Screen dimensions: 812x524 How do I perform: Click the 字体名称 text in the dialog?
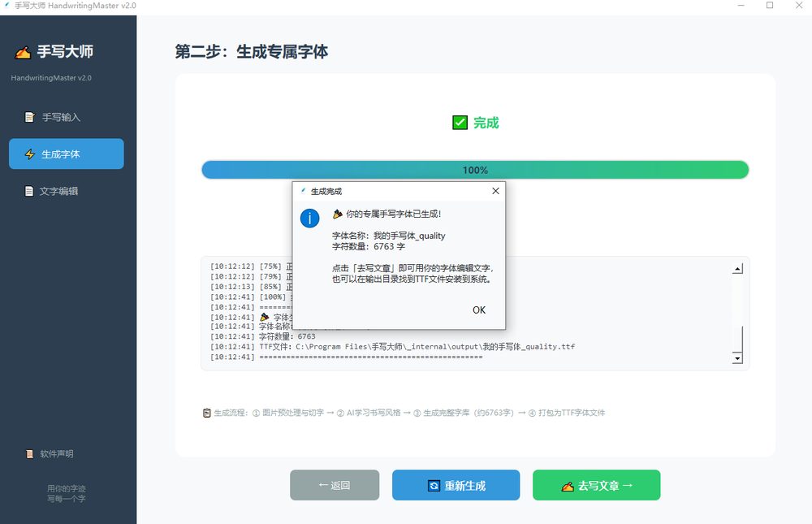point(388,236)
